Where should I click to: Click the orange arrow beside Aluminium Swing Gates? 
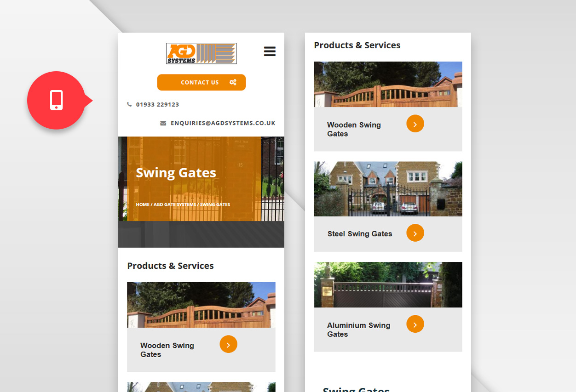point(415,324)
